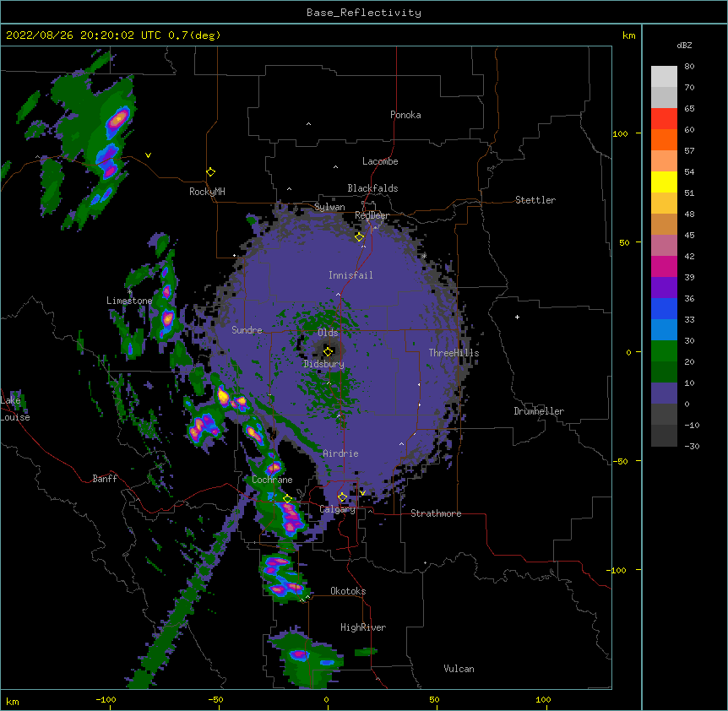Click the violet 39-36 dBZ legend swatch
The image size is (728, 711).
click(664, 288)
